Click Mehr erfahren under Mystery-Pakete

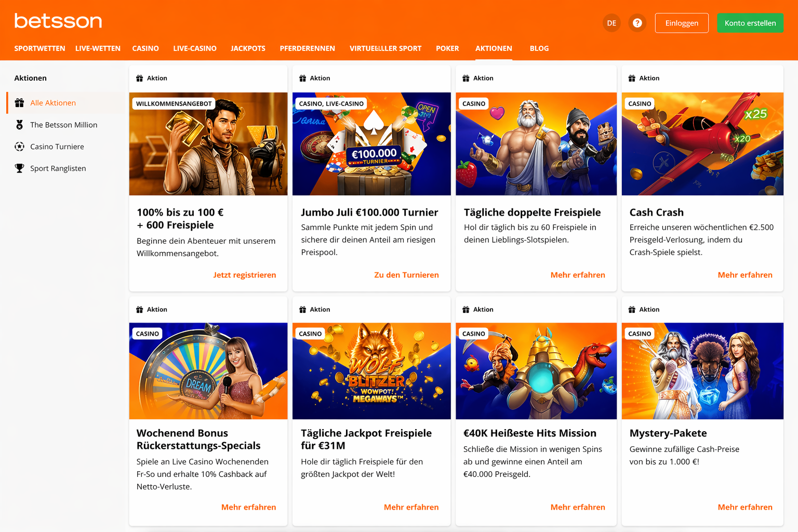(x=745, y=507)
